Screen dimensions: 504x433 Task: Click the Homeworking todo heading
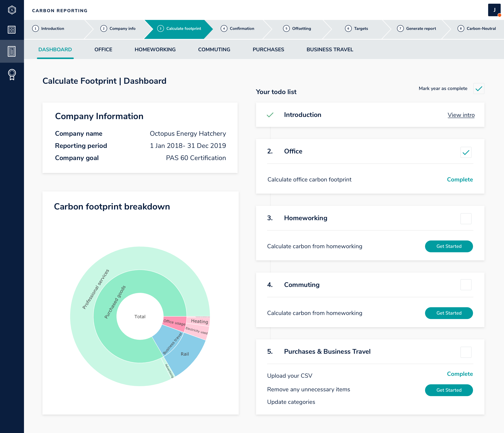[x=305, y=218]
